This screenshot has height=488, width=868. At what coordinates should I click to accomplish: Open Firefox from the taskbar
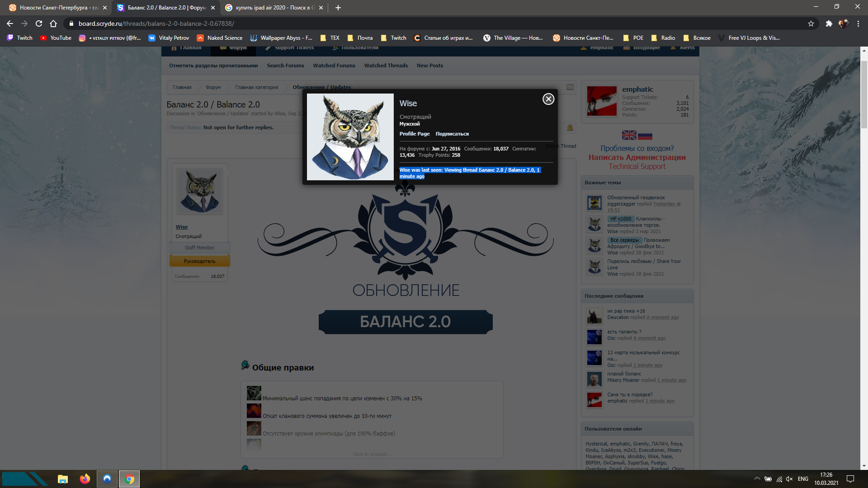(85, 479)
